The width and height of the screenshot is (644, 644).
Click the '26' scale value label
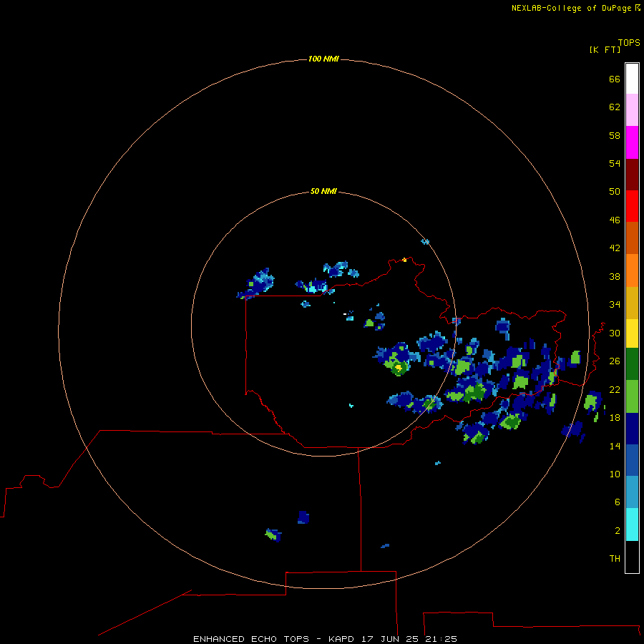tap(615, 361)
